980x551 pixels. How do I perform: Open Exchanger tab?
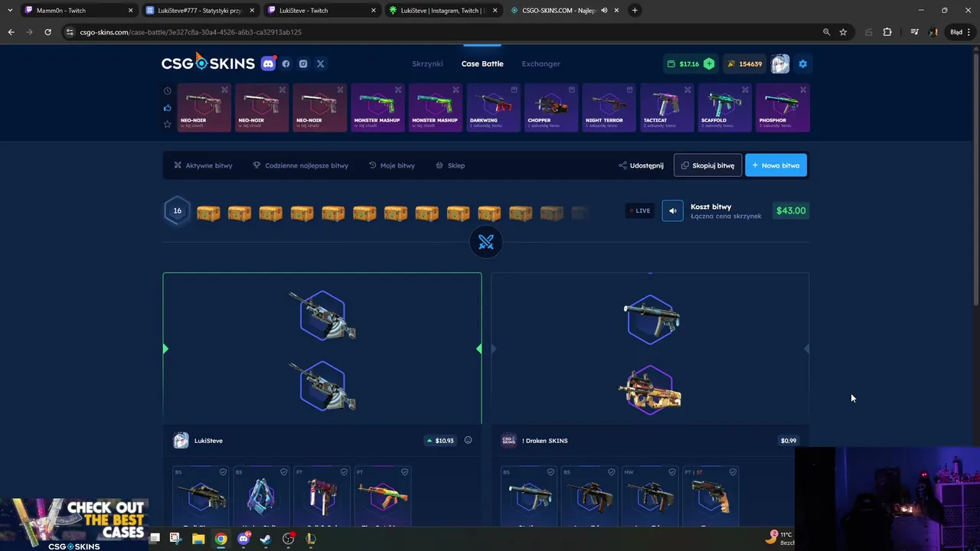point(541,64)
